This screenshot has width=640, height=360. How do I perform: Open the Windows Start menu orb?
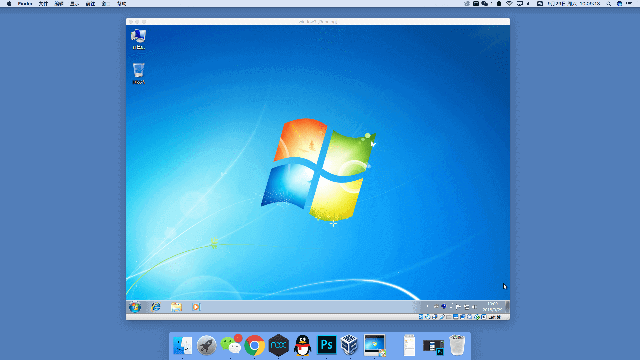click(x=135, y=307)
